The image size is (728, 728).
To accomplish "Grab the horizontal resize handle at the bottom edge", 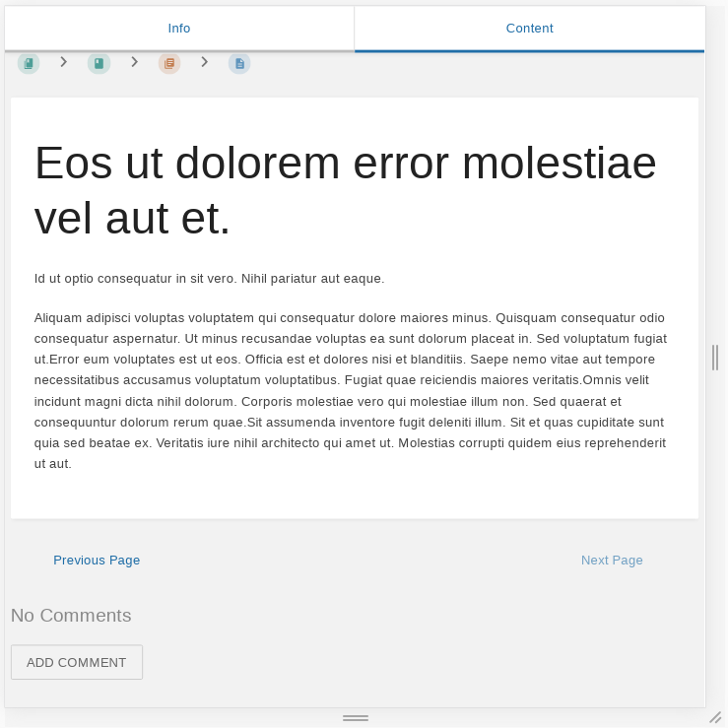I will [356, 718].
